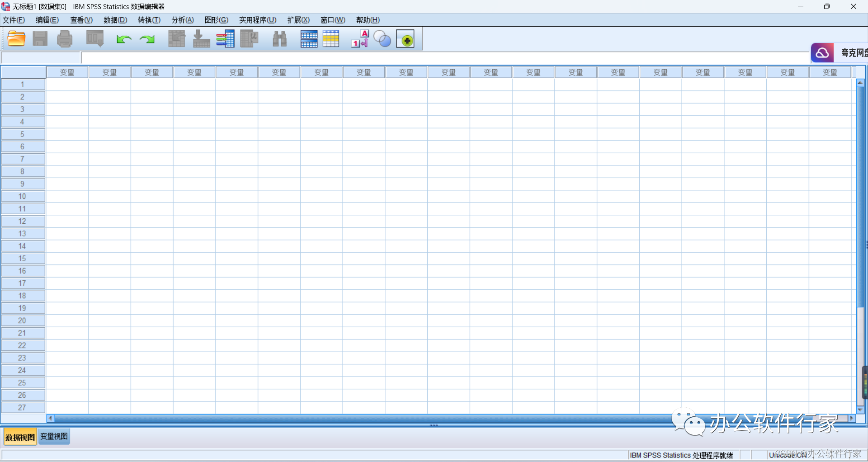Close the SPSS data editor window

[x=854, y=6]
